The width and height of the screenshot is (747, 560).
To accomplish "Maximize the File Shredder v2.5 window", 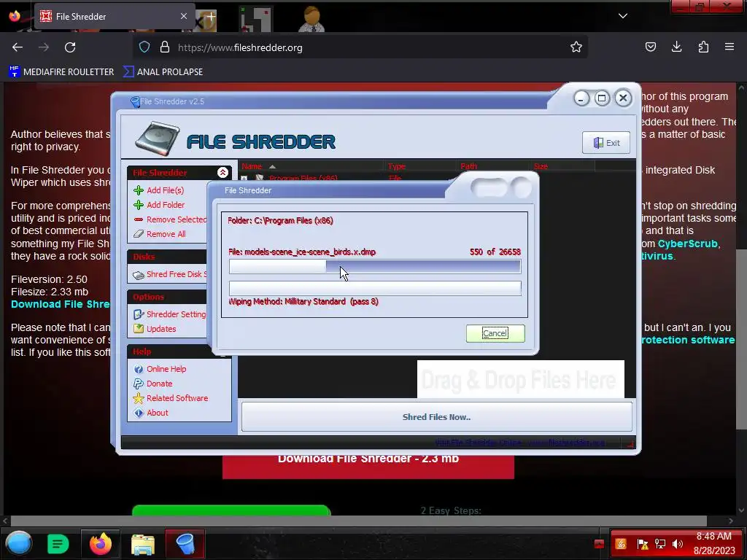I will click(x=602, y=98).
